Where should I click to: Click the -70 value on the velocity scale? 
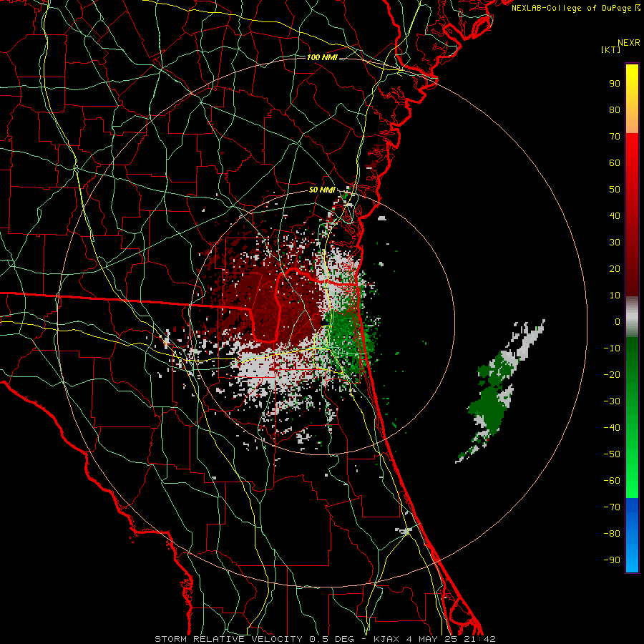tap(612, 507)
